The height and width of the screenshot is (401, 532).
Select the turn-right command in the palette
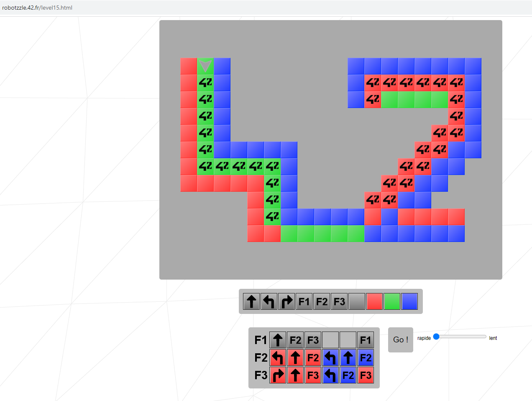click(x=286, y=301)
